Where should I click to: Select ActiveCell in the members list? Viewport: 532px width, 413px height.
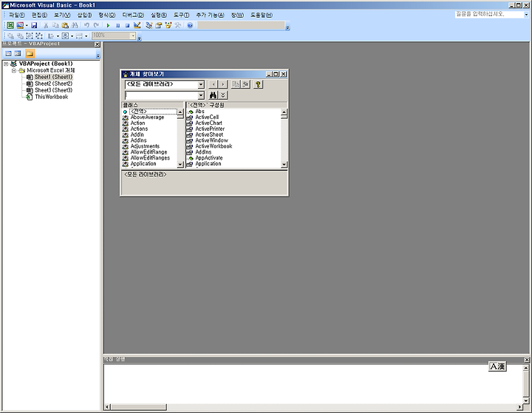click(207, 117)
